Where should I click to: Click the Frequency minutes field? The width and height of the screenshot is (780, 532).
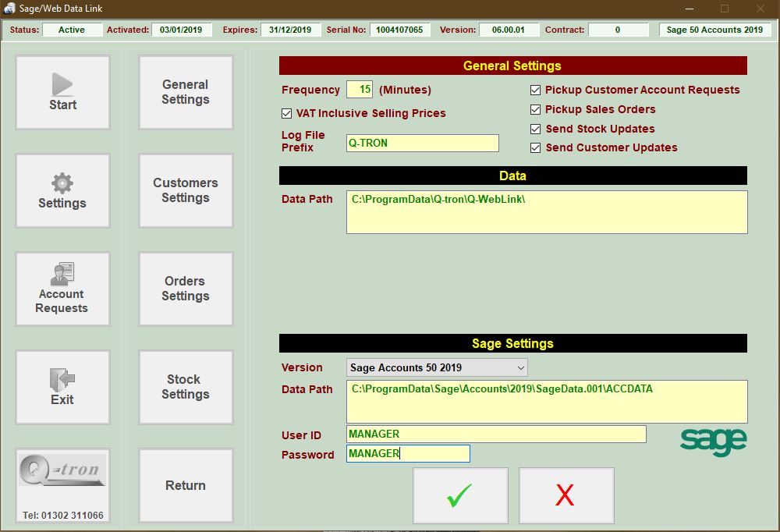(x=359, y=90)
